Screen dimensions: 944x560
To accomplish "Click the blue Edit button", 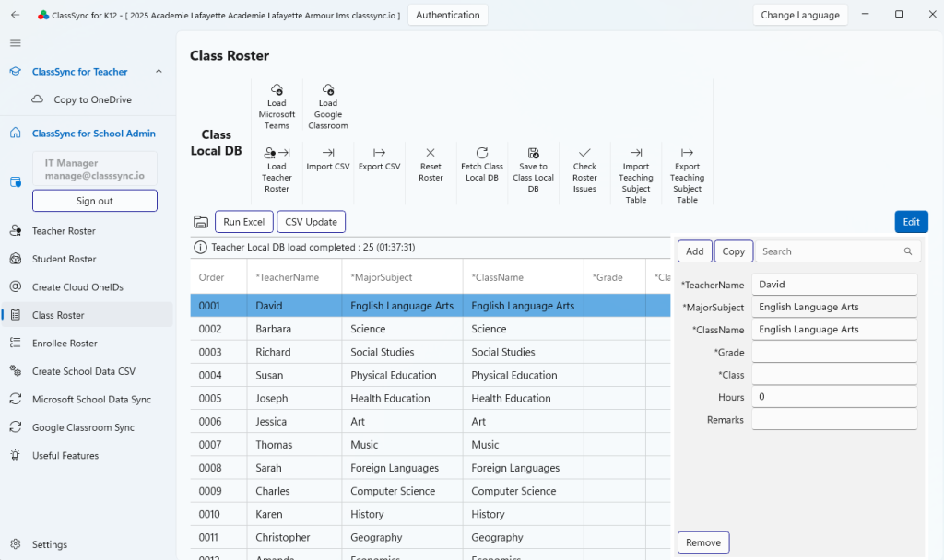I will coord(912,222).
